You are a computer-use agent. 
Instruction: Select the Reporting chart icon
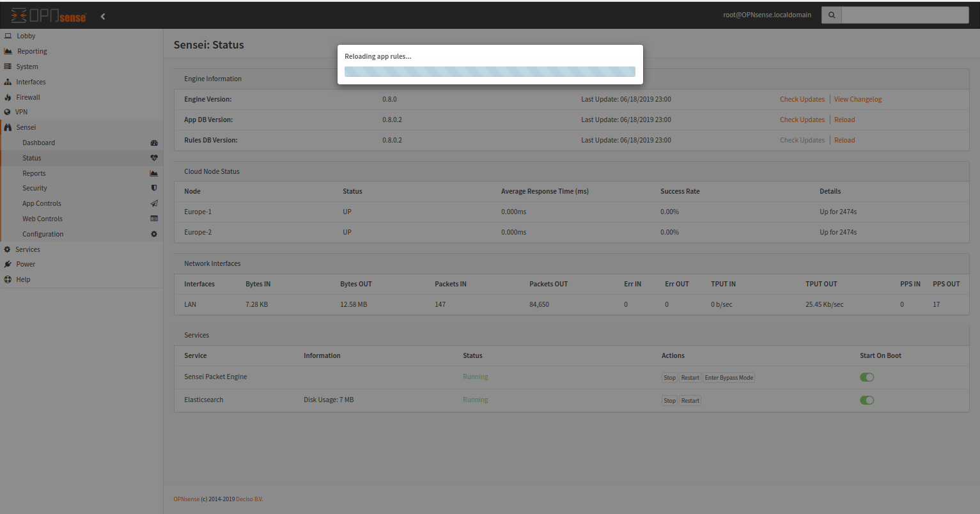pos(8,51)
